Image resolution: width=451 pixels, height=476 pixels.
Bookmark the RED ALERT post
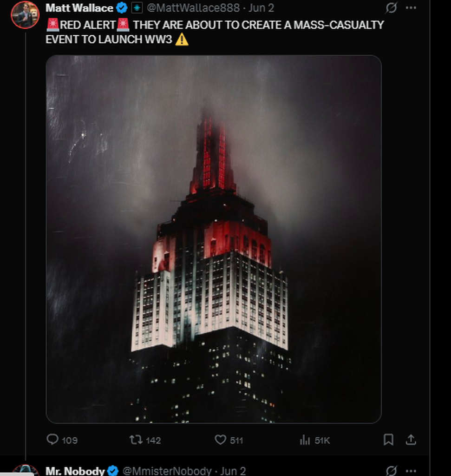point(388,439)
